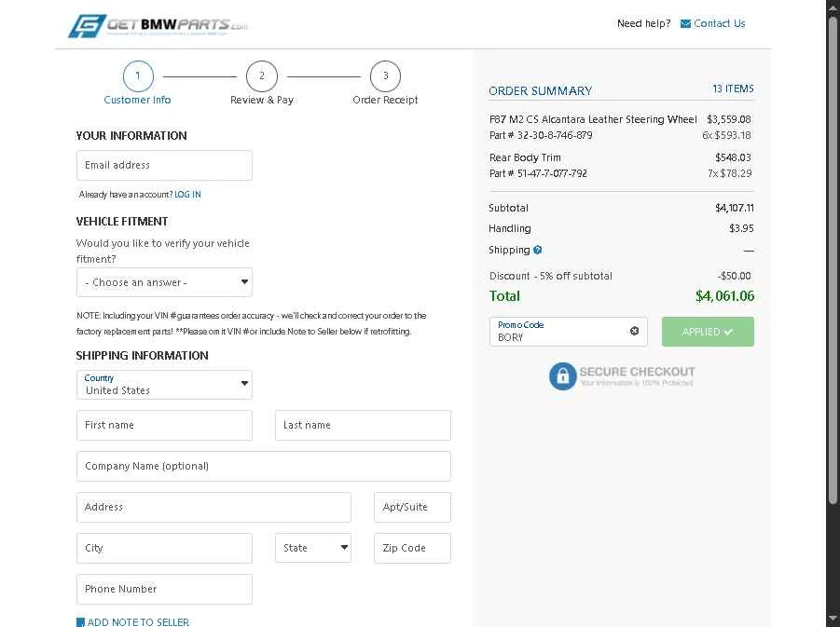The height and width of the screenshot is (627, 840).
Task: Click the Secure Checkout padlock icon
Action: point(562,375)
